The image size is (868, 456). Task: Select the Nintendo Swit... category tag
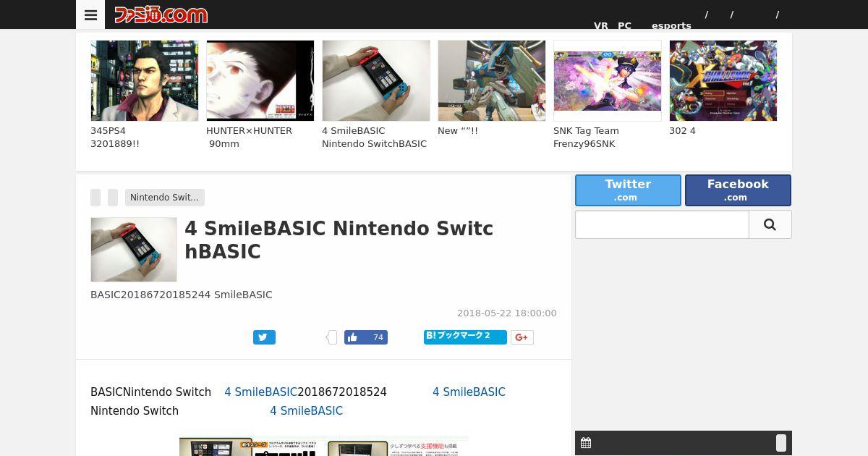point(165,198)
